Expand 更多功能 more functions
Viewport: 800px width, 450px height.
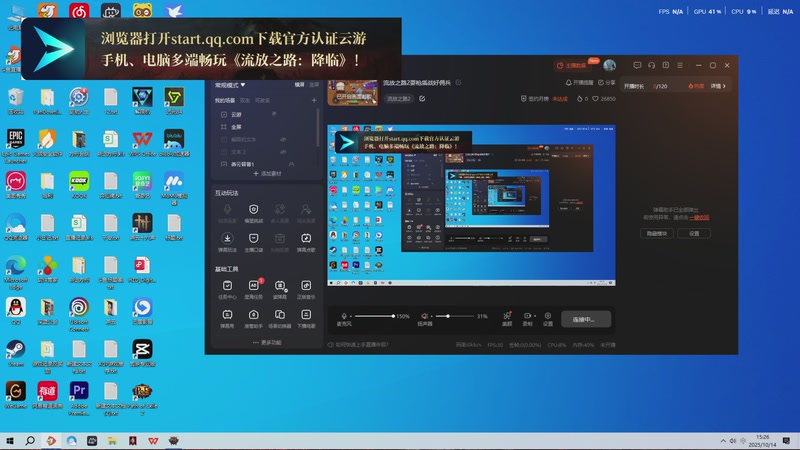click(x=267, y=342)
